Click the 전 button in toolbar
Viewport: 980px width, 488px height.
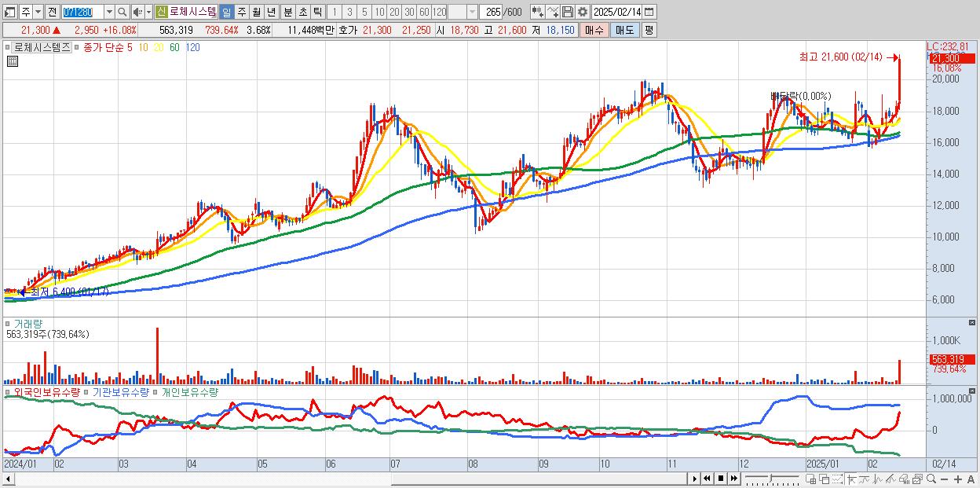point(52,12)
